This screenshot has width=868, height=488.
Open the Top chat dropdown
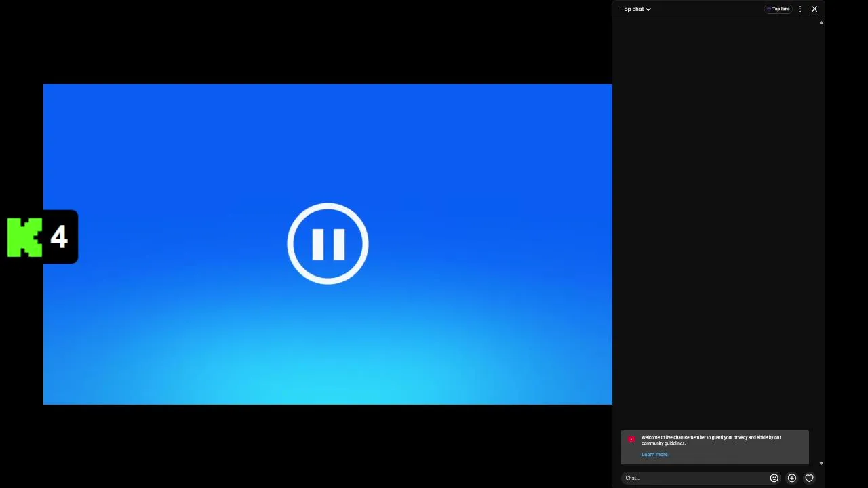635,9
